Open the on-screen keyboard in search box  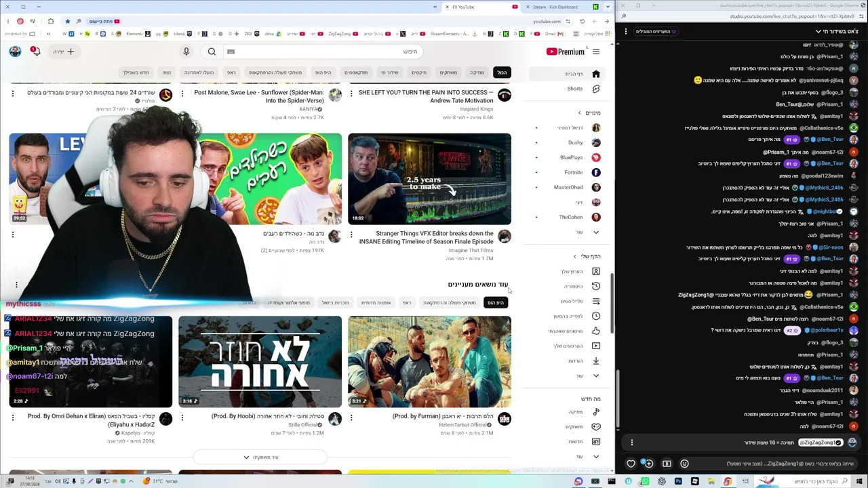point(231,52)
